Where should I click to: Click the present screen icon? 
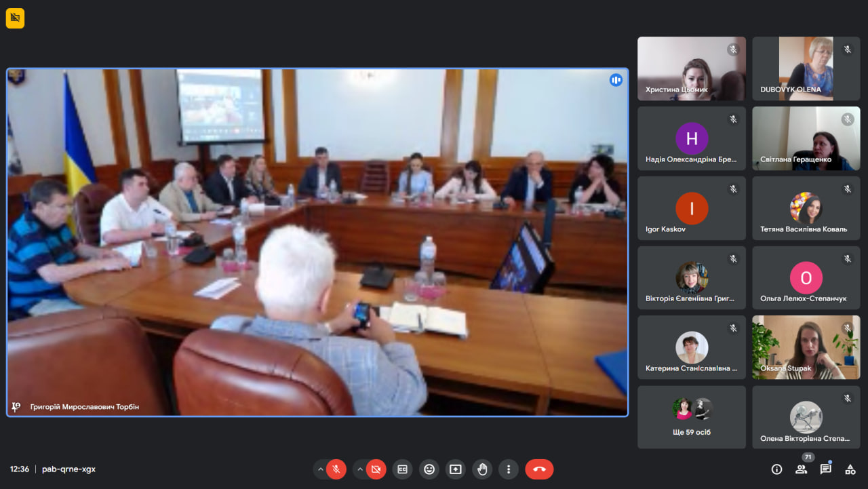pyautogui.click(x=455, y=469)
